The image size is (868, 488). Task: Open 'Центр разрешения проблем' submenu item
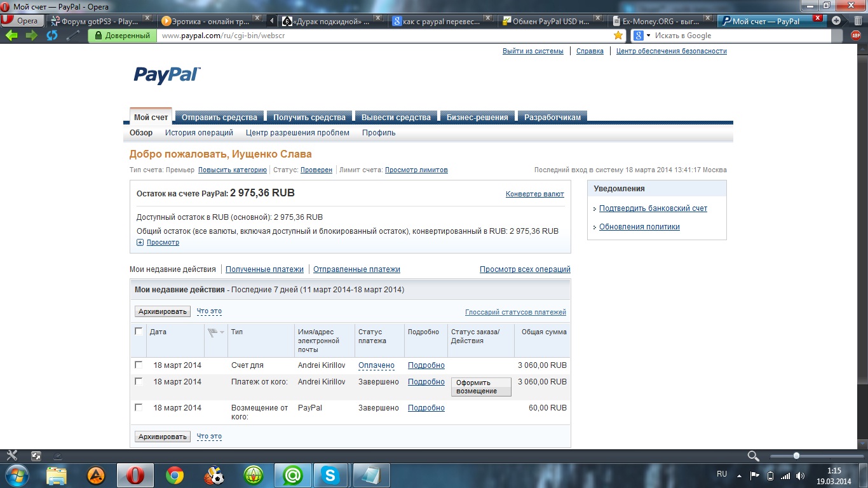[297, 133]
